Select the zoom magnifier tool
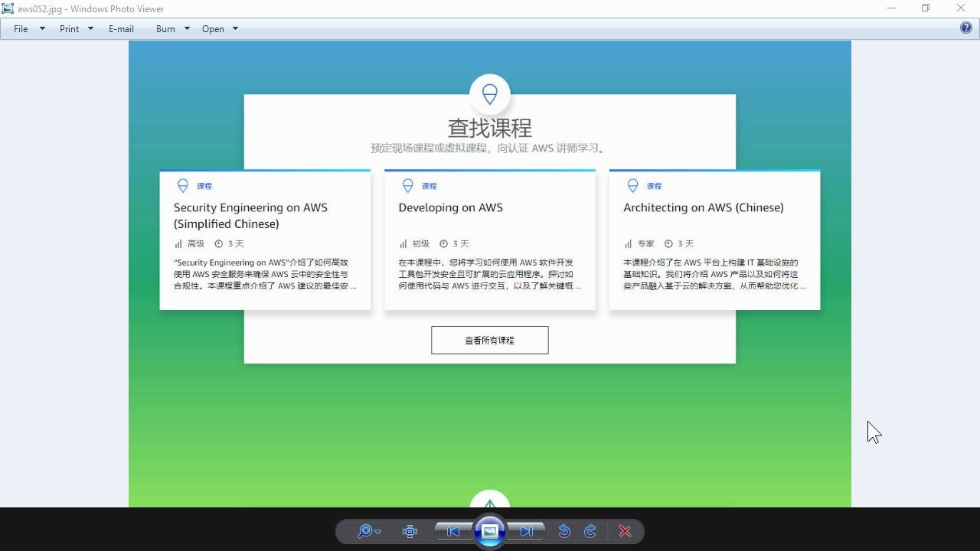The width and height of the screenshot is (980, 551). 365,531
